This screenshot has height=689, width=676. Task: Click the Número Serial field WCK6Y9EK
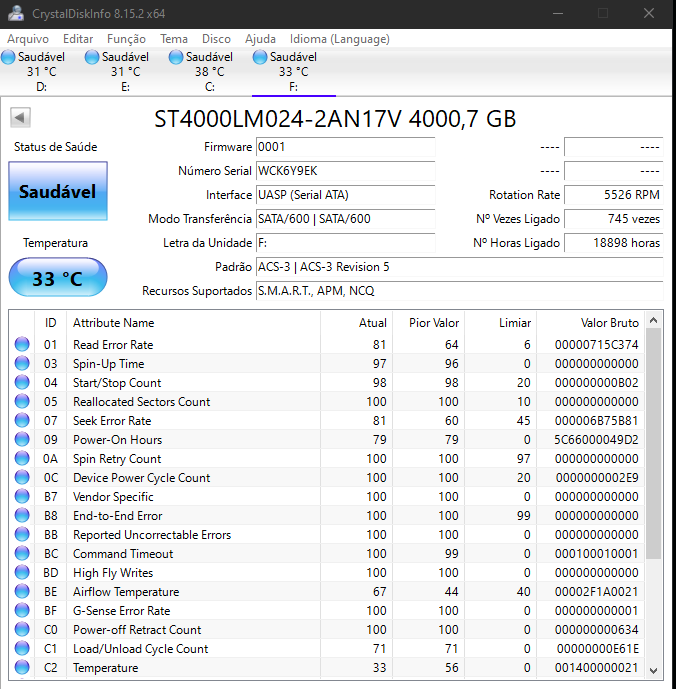(345, 170)
